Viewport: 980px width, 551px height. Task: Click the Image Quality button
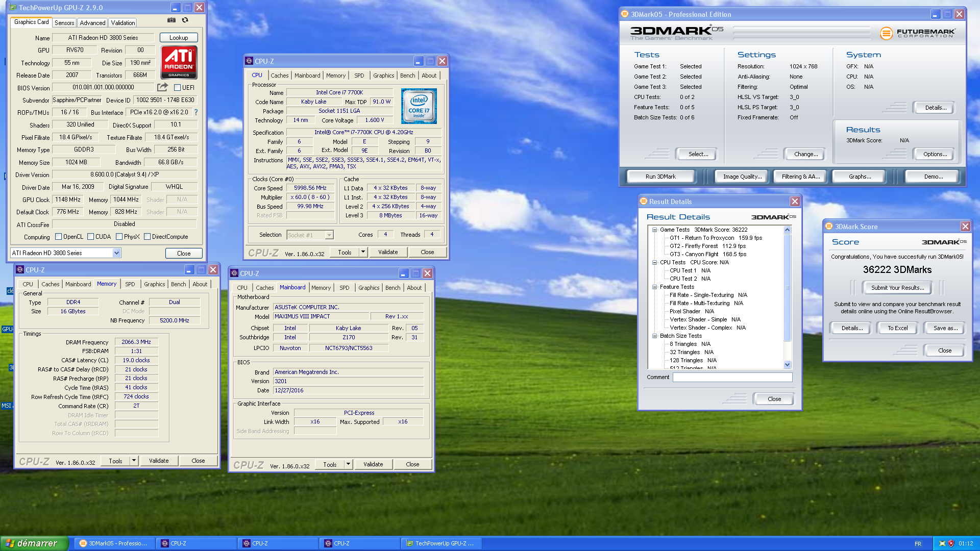click(x=742, y=177)
